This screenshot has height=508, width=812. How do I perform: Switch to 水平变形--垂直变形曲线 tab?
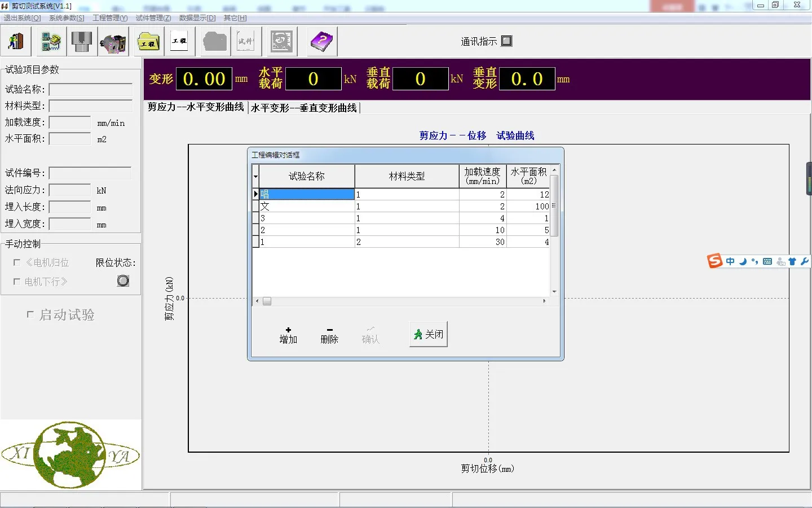pos(303,108)
